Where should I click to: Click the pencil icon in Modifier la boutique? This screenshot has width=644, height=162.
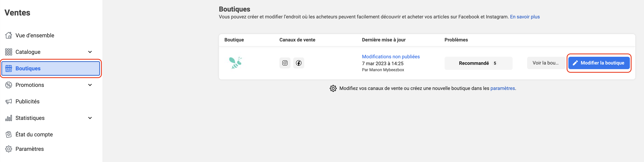575,63
